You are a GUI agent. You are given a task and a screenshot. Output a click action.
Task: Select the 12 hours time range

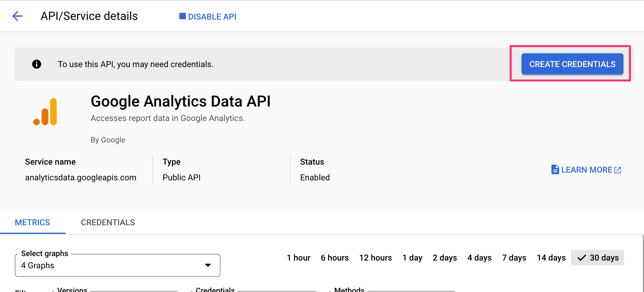tap(375, 258)
